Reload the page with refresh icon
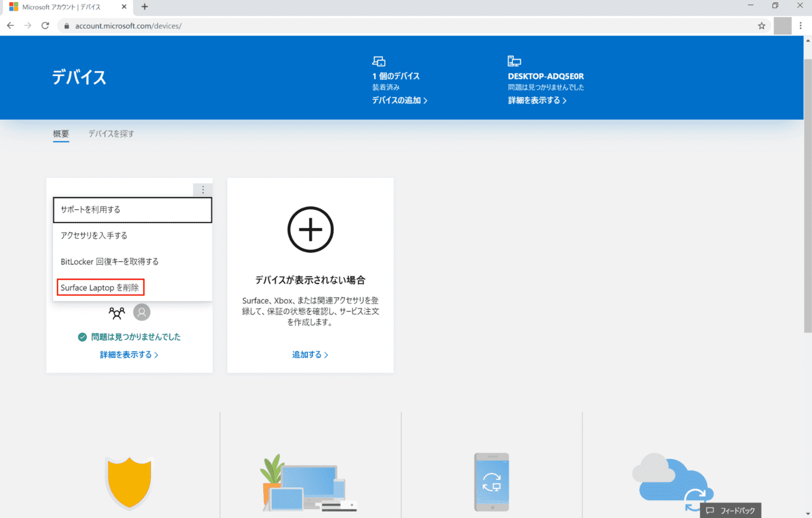 (x=45, y=26)
